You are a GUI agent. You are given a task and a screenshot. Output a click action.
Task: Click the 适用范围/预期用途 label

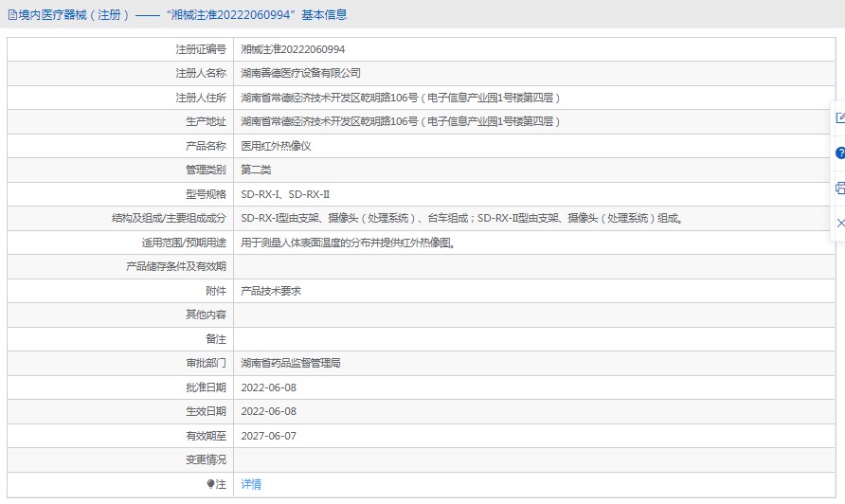coord(185,243)
